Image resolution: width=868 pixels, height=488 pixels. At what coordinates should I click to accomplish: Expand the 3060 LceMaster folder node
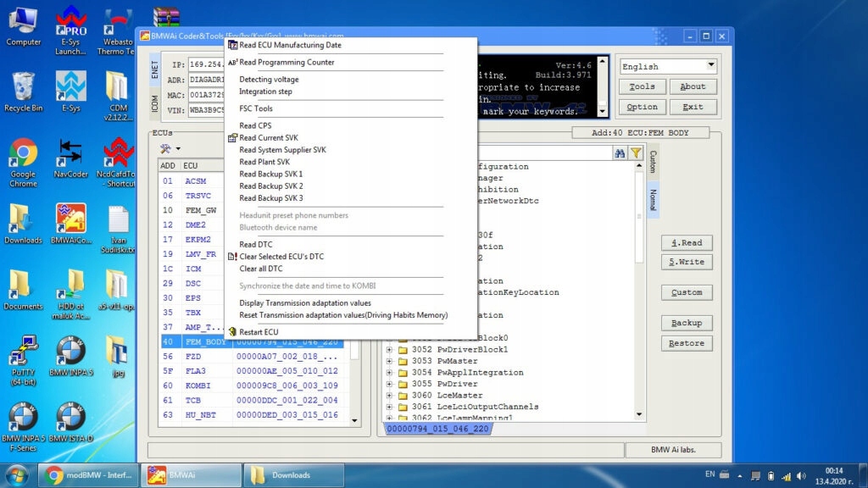click(x=390, y=396)
